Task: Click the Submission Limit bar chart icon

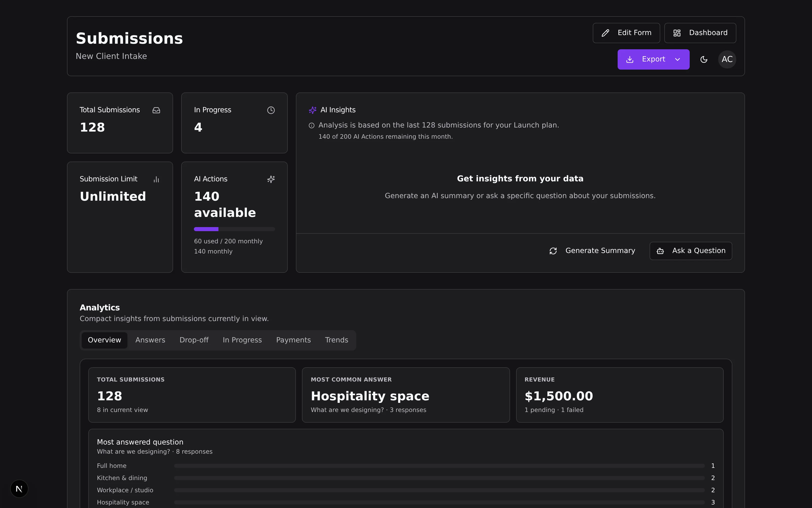Action: [x=156, y=179]
